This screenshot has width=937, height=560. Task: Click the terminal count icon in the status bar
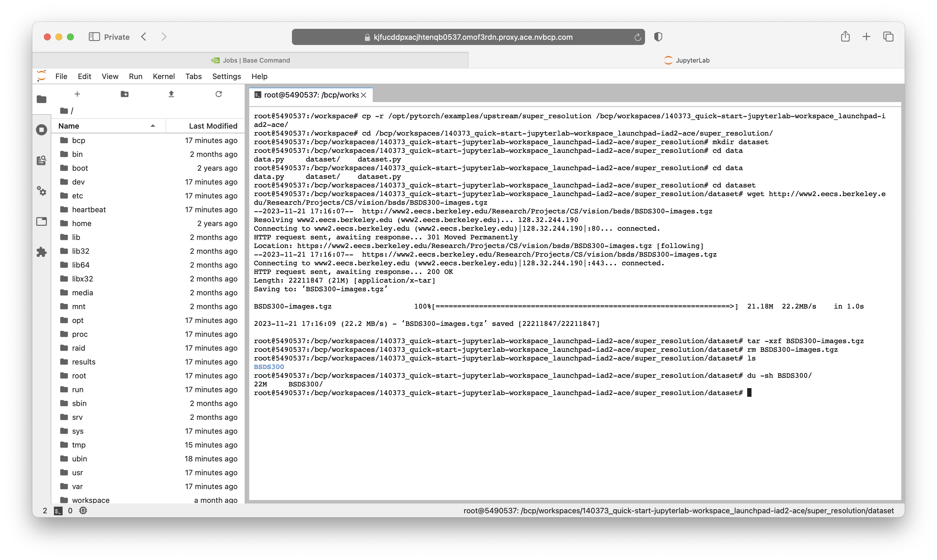58,511
